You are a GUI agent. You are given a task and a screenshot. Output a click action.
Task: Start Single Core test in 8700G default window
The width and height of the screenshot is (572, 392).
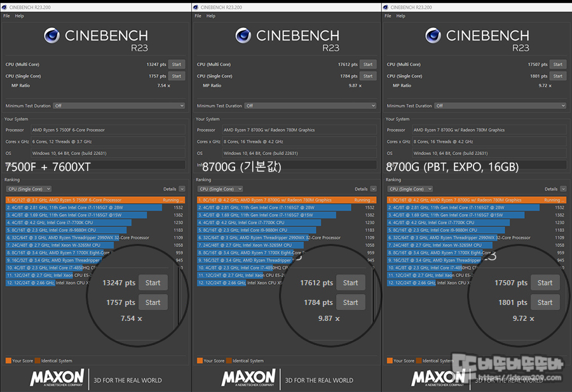[x=368, y=76]
